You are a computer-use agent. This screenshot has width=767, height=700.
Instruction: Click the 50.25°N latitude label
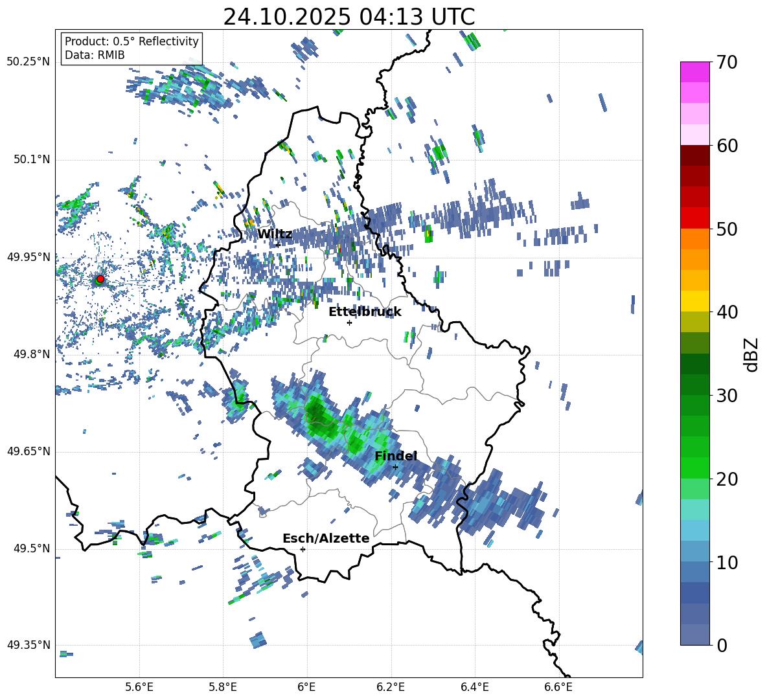pos(29,62)
